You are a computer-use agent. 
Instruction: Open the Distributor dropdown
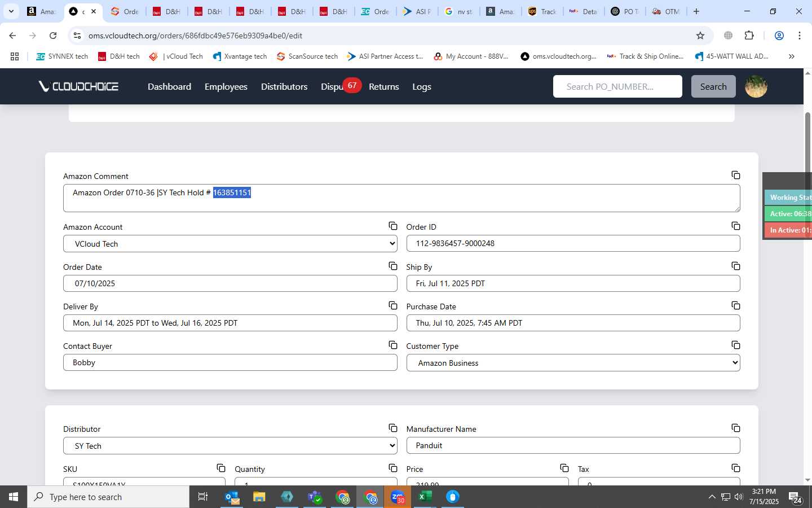coord(230,446)
